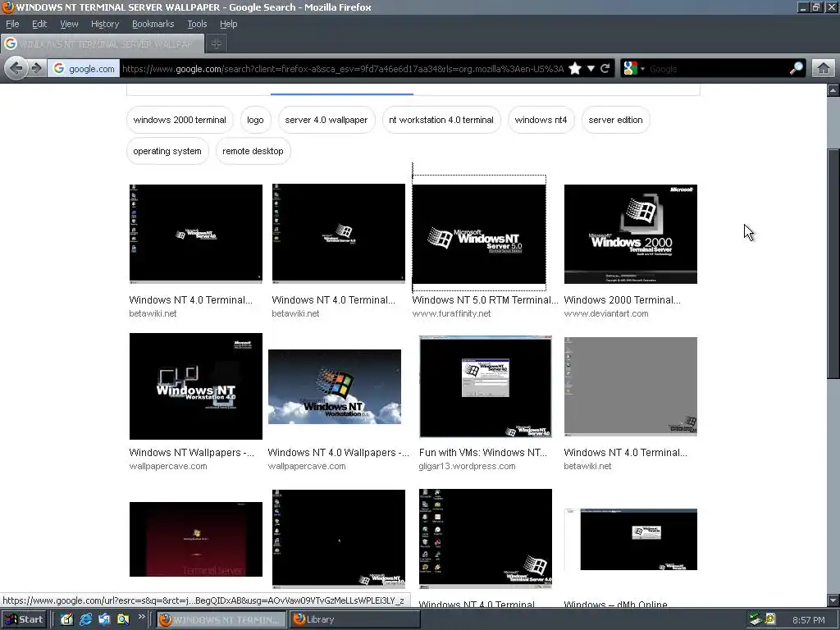Click the www.furaffinity.net source text
The image size is (840, 630).
451,314
